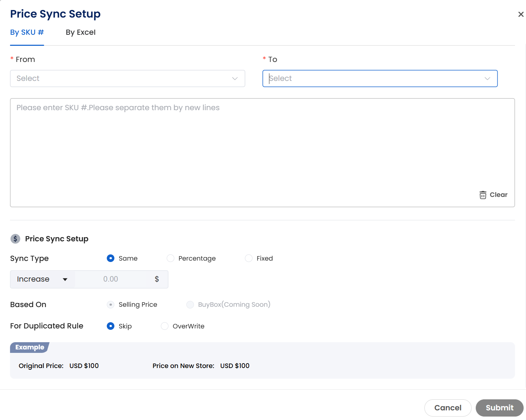Submit the price sync setup
Screen dimensions: 526x420
pyautogui.click(x=499, y=408)
